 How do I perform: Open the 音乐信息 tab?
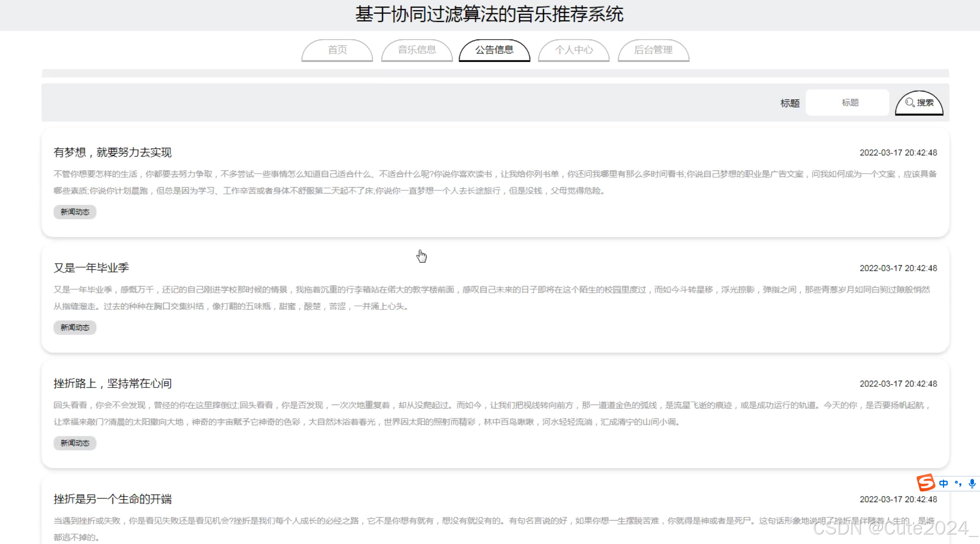pyautogui.click(x=417, y=50)
